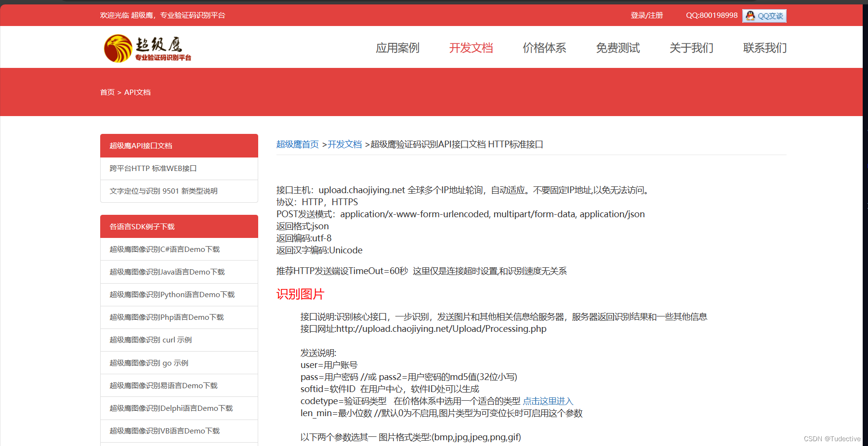868x446 pixels.
Task: Click the API文档 breadcrumb in red banner
Action: (x=137, y=92)
